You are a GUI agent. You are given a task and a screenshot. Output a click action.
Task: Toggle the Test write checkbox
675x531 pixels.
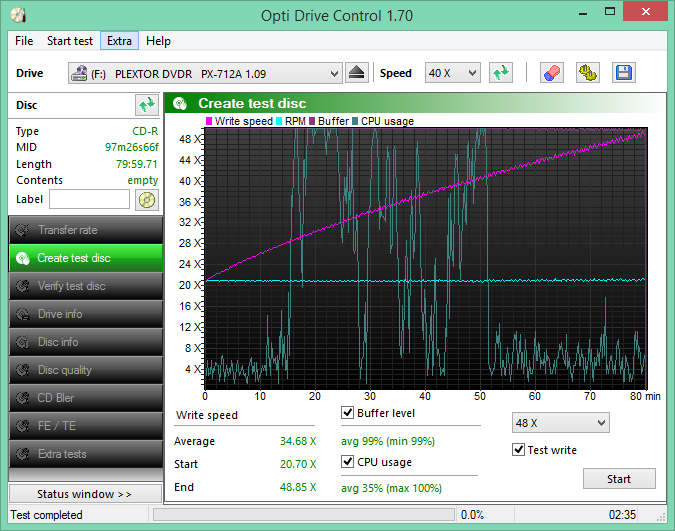pyautogui.click(x=518, y=450)
